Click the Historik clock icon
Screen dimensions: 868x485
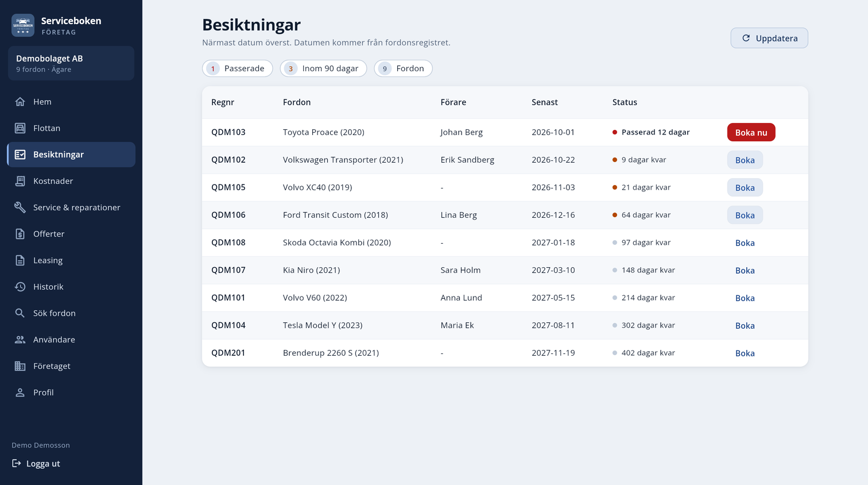(x=20, y=287)
